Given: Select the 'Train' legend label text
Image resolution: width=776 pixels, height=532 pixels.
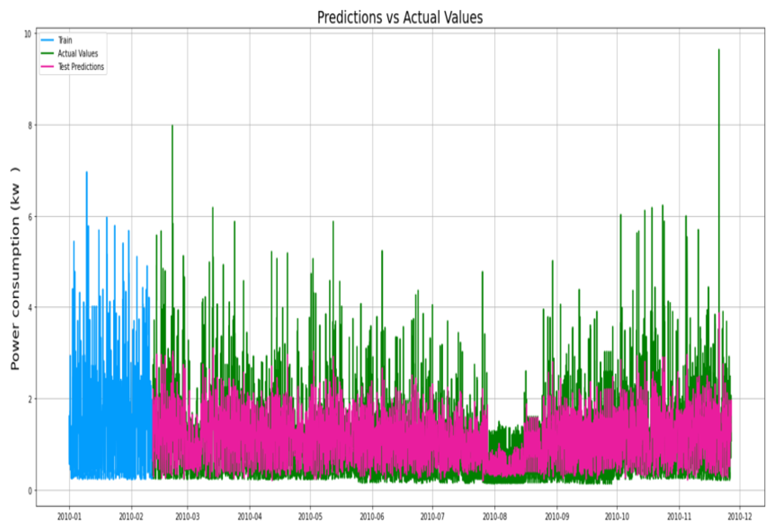Looking at the screenshot, I should point(65,40).
